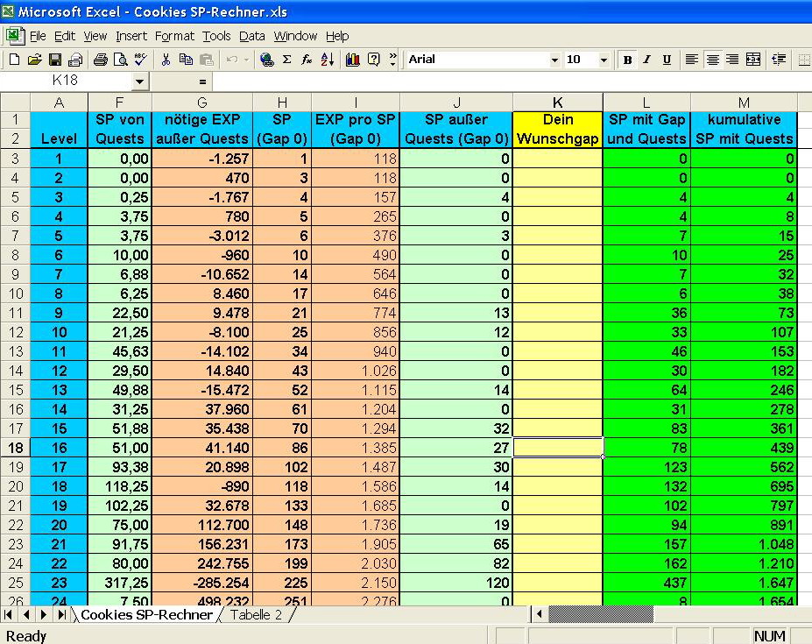Click the row 18 header
This screenshot has height=644, width=812.
coord(15,447)
